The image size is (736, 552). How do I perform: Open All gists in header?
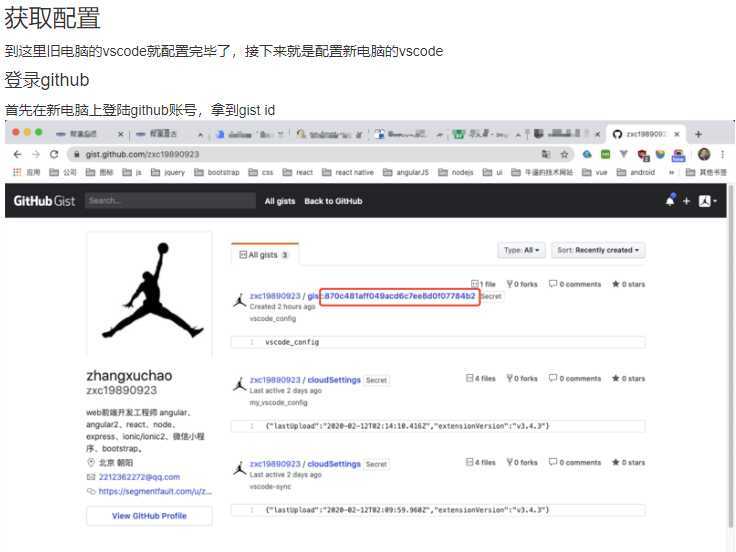[280, 201]
